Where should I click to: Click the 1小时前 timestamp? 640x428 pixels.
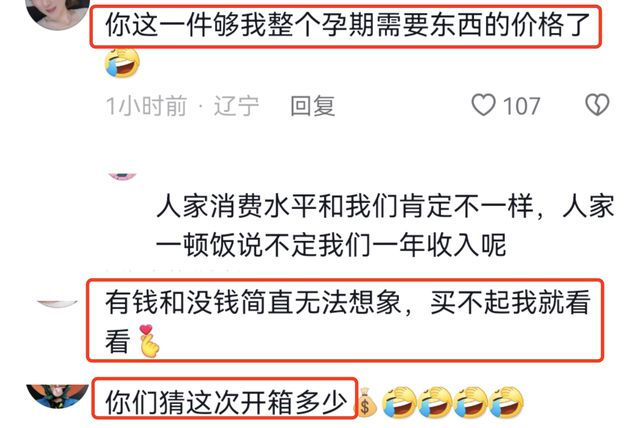147,106
